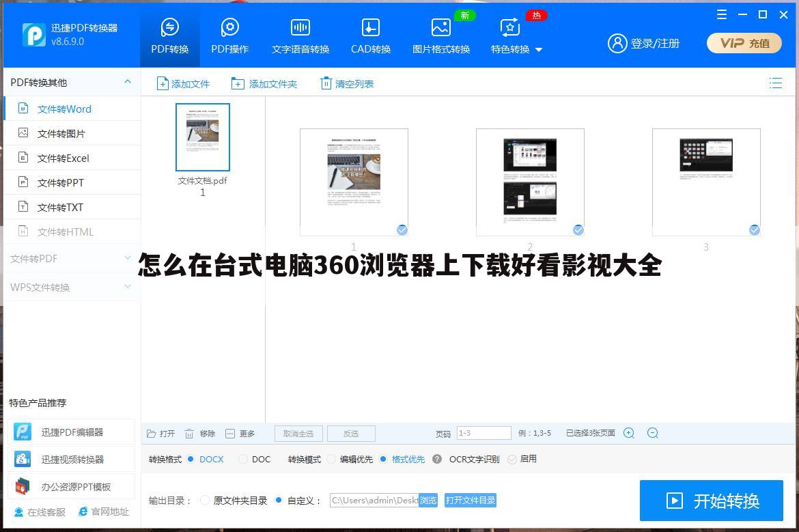Screen dimensions: 799x532
Task: Select the DOC format radio button
Action: pos(243,459)
